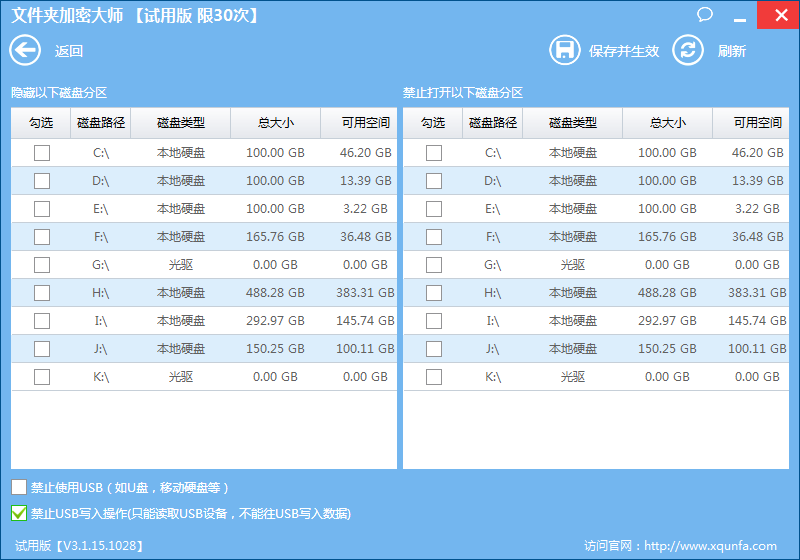Check C:\ in the hide partitions table

pos(42,153)
